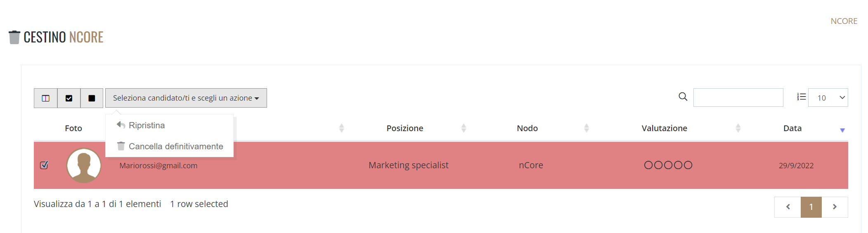Select the fifth rating circle
The width and height of the screenshot is (868, 233).
click(688, 165)
